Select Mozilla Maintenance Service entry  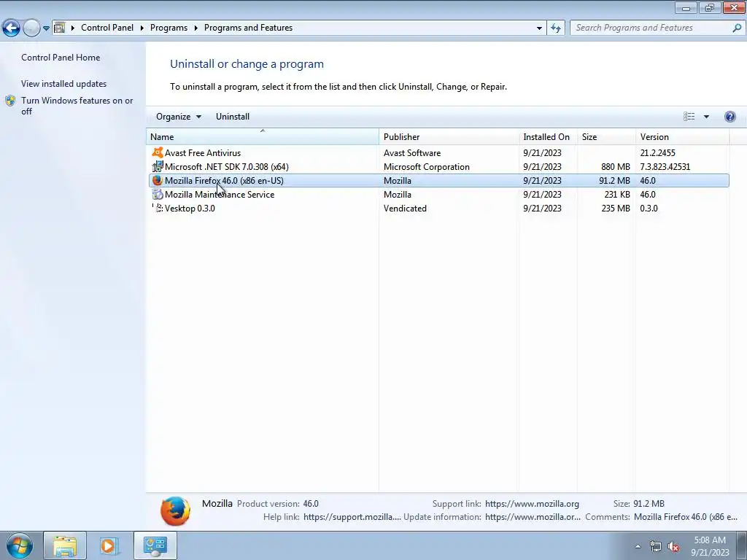(220, 194)
